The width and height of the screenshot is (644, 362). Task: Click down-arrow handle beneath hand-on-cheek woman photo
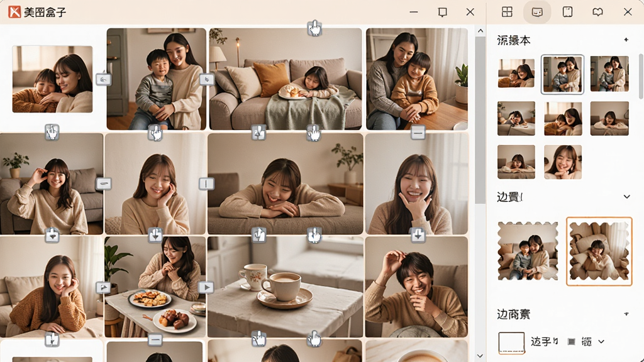tap(155, 235)
